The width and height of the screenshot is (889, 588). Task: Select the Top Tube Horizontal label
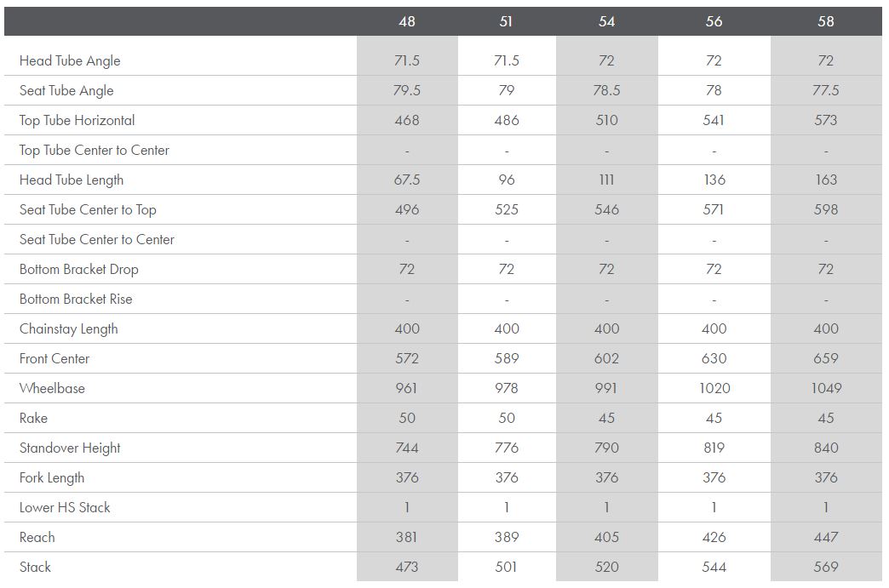77,121
